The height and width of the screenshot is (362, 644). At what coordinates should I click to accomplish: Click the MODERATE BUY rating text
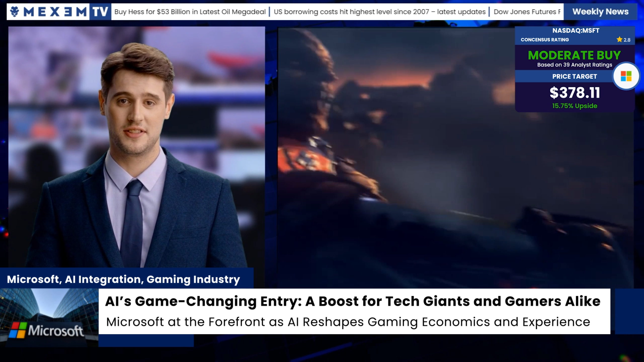coord(574,55)
